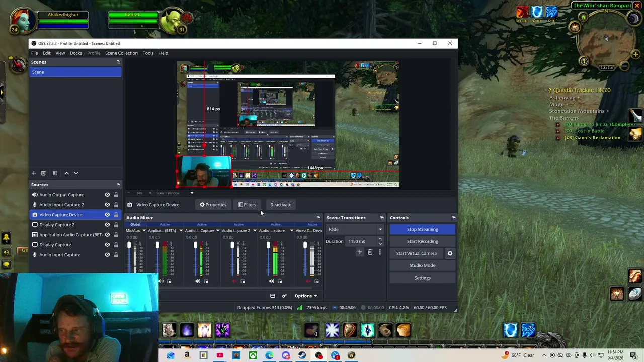This screenshot has width=644, height=362.
Task: Start the Virtual Camera
Action: 417,254
